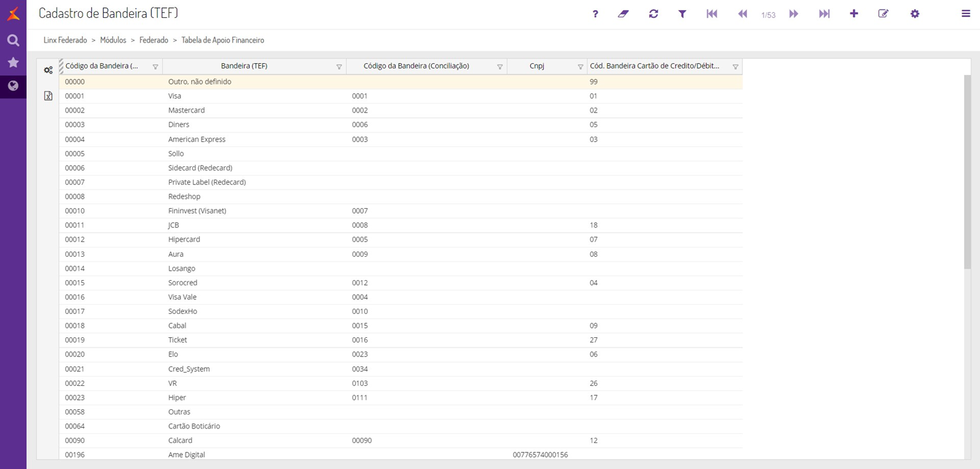
Task: Edit the current record
Action: tap(884, 14)
